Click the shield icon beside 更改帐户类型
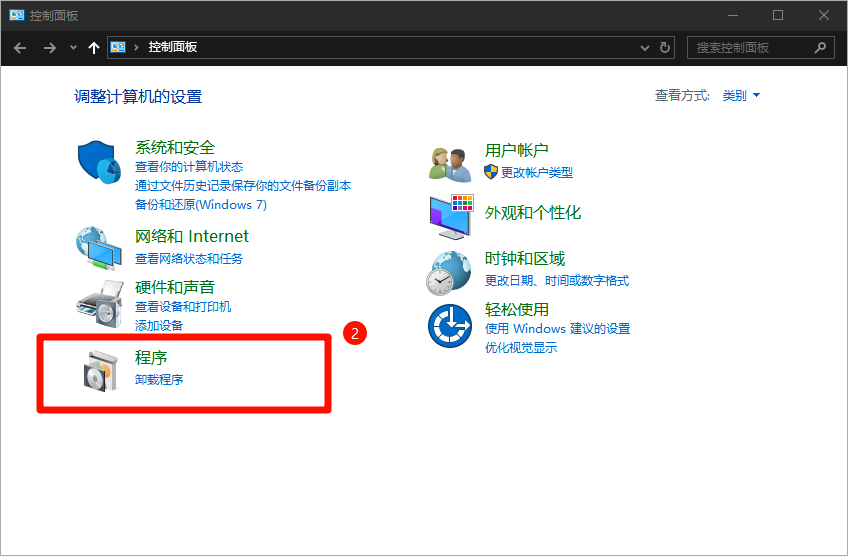Image resolution: width=848 pixels, height=556 pixels. tap(491, 172)
